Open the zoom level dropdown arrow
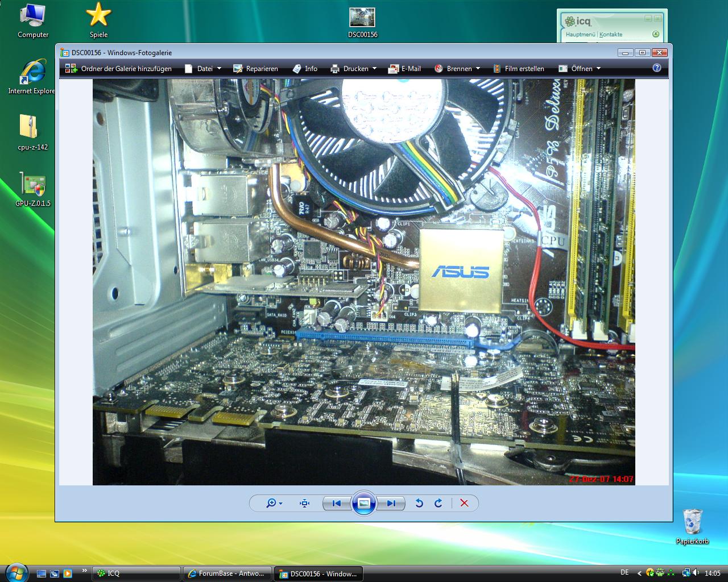 [280, 504]
